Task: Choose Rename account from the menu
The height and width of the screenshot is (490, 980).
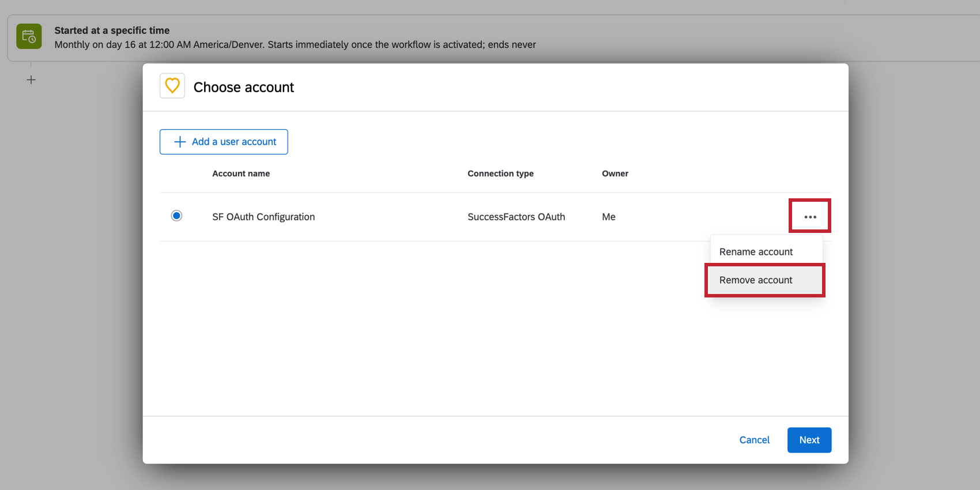Action: tap(756, 252)
